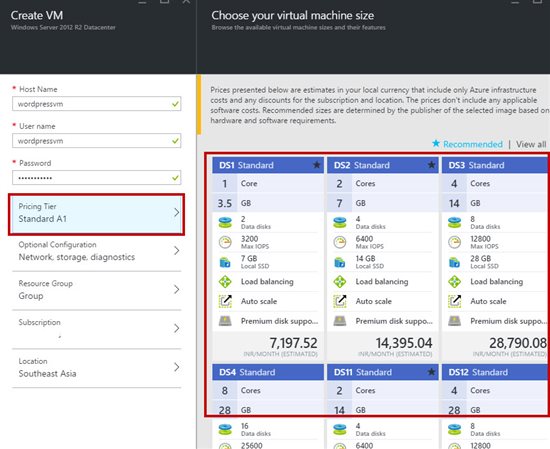Click DS3 Local SSD icon
The width and height of the screenshot is (550, 449).
tap(454, 262)
